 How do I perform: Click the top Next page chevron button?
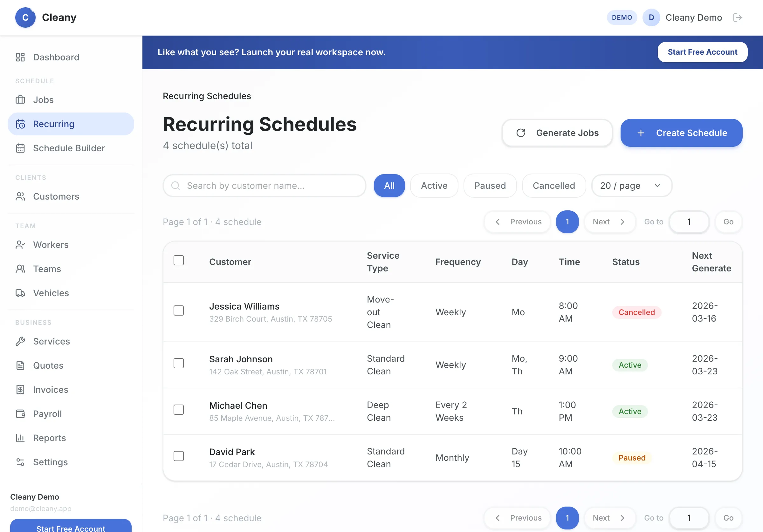[609, 222]
